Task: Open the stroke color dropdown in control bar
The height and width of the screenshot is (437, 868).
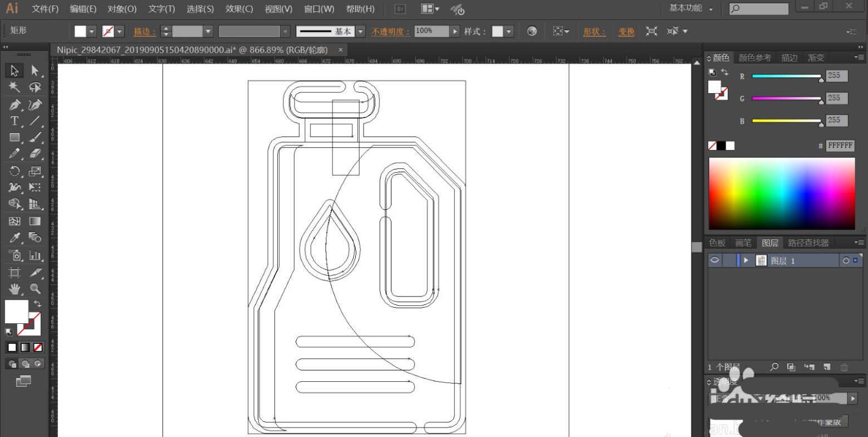Action: (119, 31)
